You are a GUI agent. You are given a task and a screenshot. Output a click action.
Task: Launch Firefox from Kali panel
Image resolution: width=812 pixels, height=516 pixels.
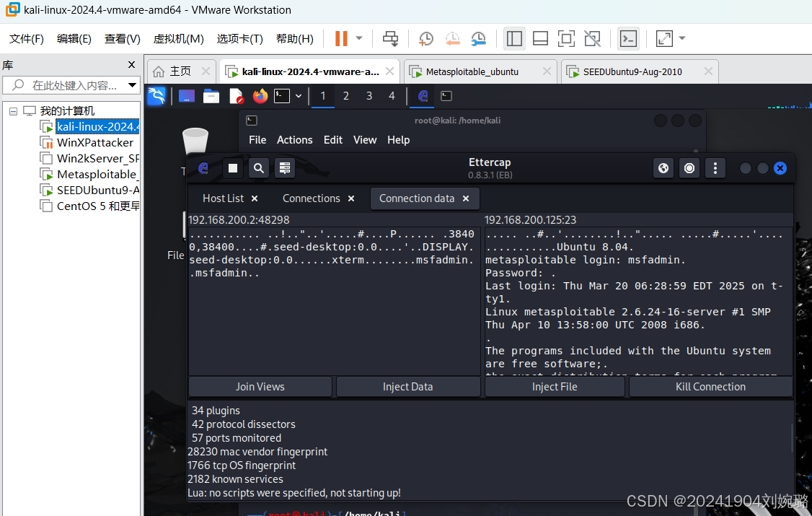pos(260,96)
